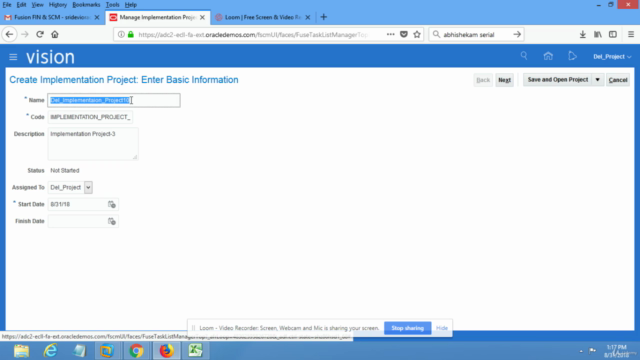Bookmark this page with the star
640x360 pixels.
coord(417,35)
